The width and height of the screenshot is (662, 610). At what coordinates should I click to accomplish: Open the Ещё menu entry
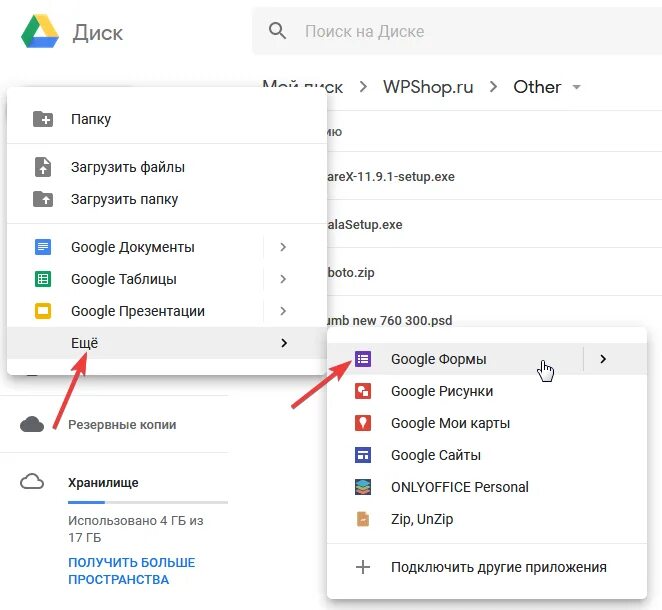click(x=167, y=343)
